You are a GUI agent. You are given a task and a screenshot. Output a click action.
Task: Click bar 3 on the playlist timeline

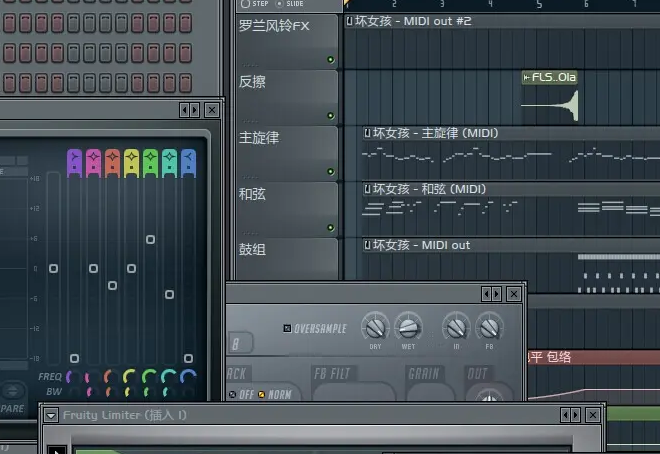click(x=442, y=5)
